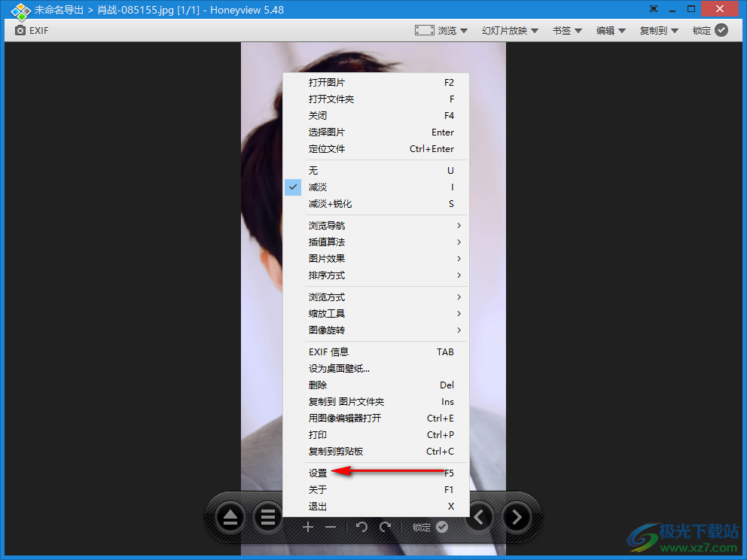The image size is (747, 560).
Task: Select checked 减淡 filter option
Action: click(377, 187)
